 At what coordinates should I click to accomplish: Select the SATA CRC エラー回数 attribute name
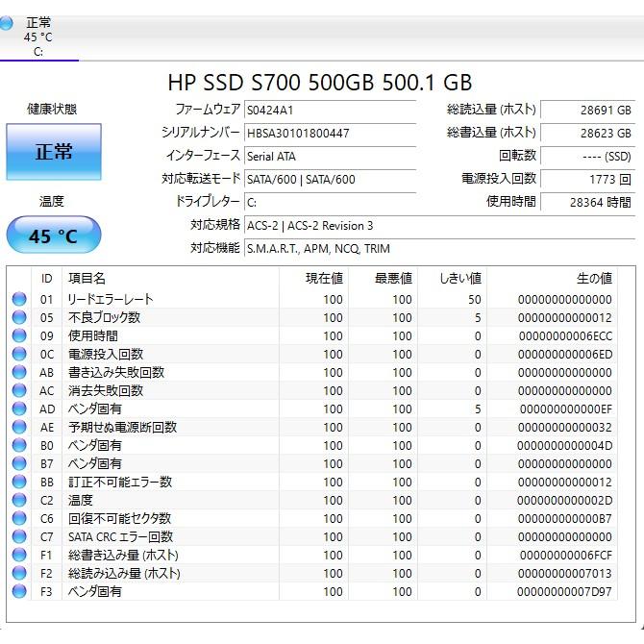click(x=120, y=536)
